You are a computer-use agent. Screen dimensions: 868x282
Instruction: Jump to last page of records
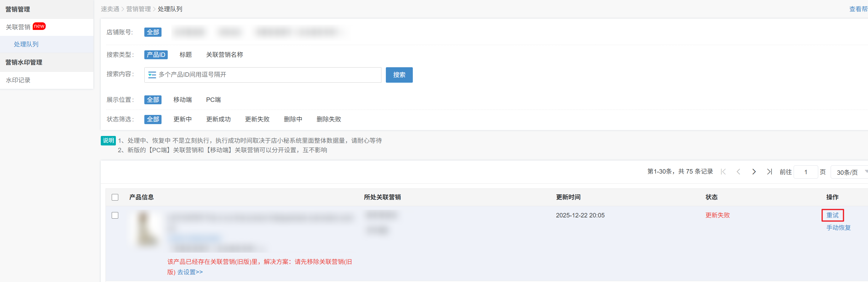click(769, 172)
